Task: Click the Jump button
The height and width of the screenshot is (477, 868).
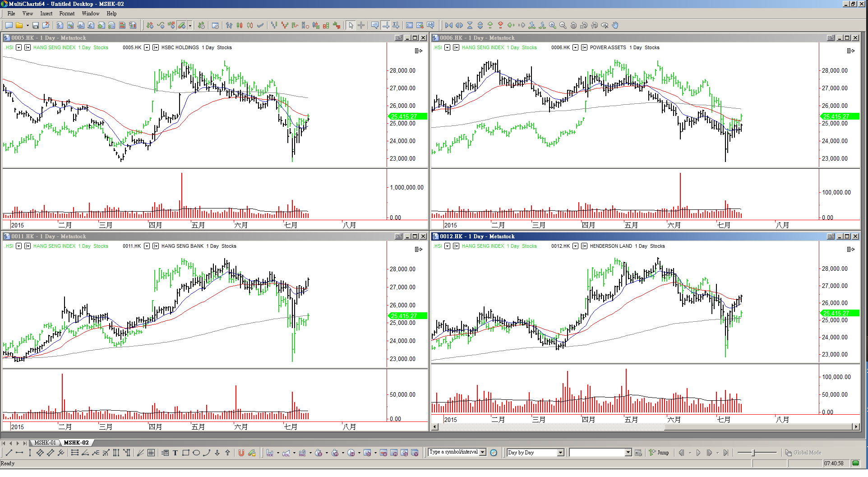Action: click(659, 453)
